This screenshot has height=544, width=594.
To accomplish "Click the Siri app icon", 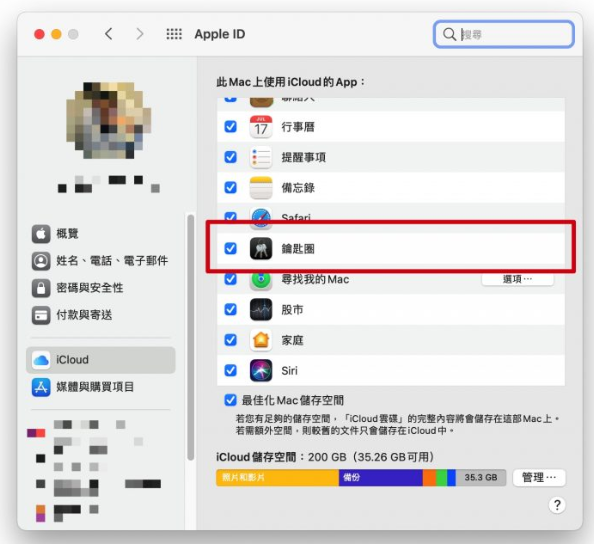I will coord(261,370).
